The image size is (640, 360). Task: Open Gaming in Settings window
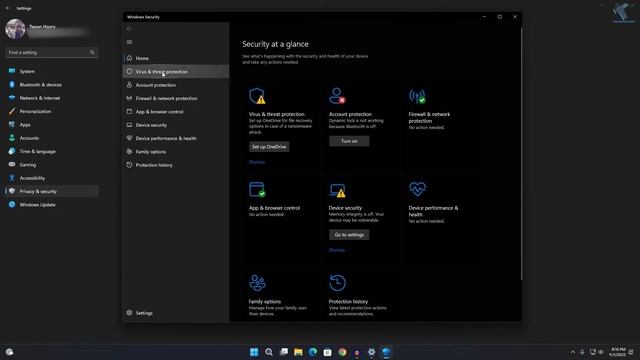coord(52,165)
